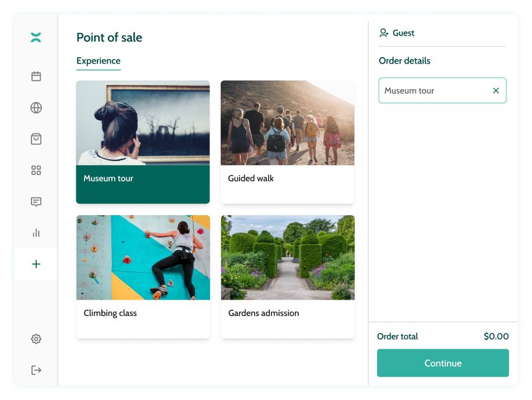Select the grid dashboard icon

(x=36, y=170)
